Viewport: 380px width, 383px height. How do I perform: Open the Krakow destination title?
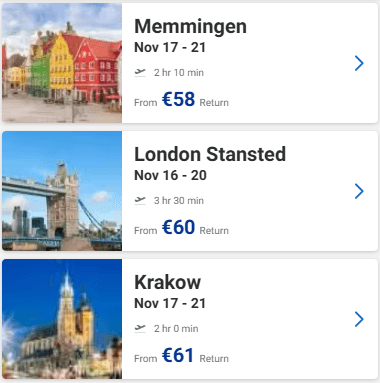(167, 282)
